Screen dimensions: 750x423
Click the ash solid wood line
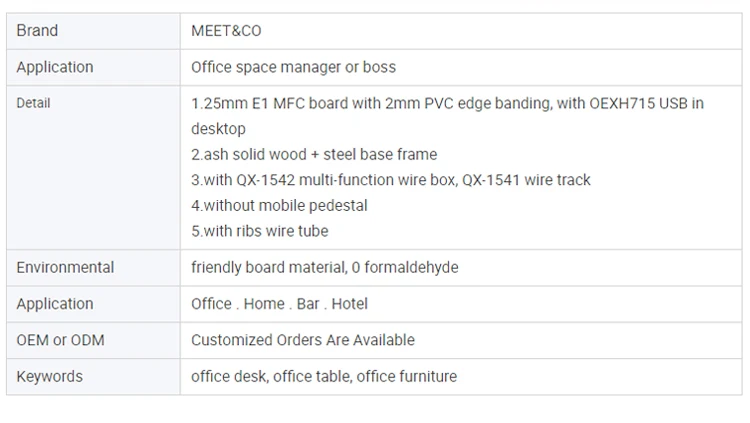314,155
